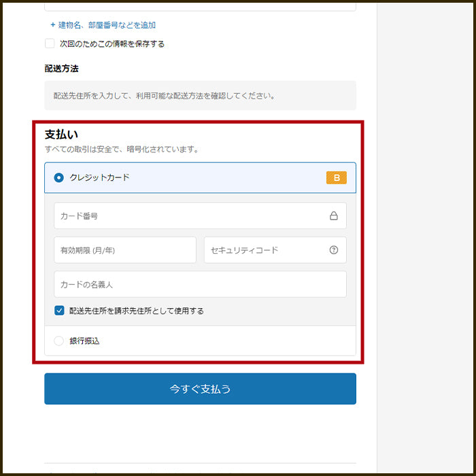Screen dimensions: 476x476
Task: Click into the セキュリティコード field
Action: tap(265, 250)
